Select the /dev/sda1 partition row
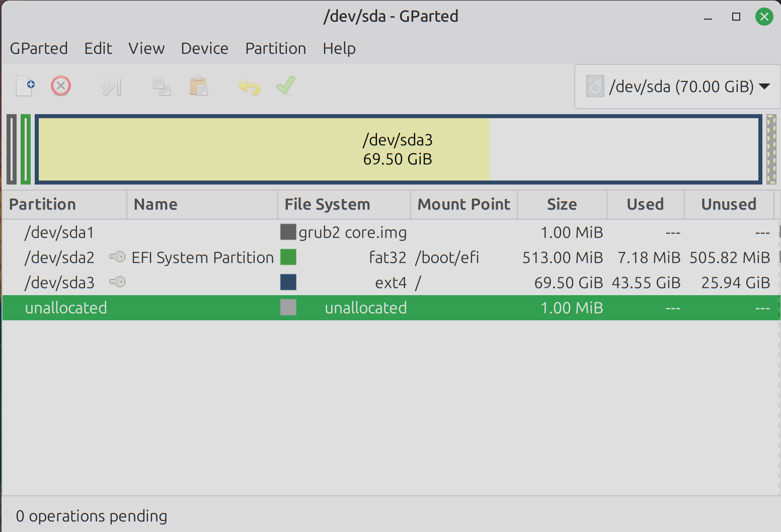Screen dimensions: 781x532 pos(391,232)
